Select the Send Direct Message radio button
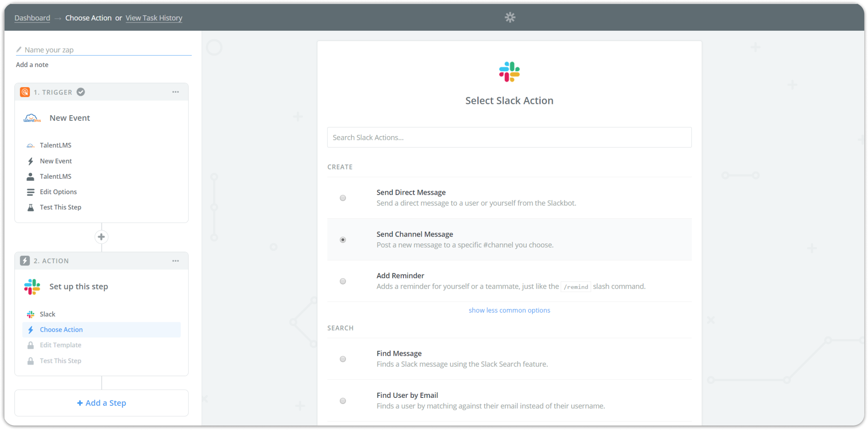The width and height of the screenshot is (868, 430). (343, 198)
